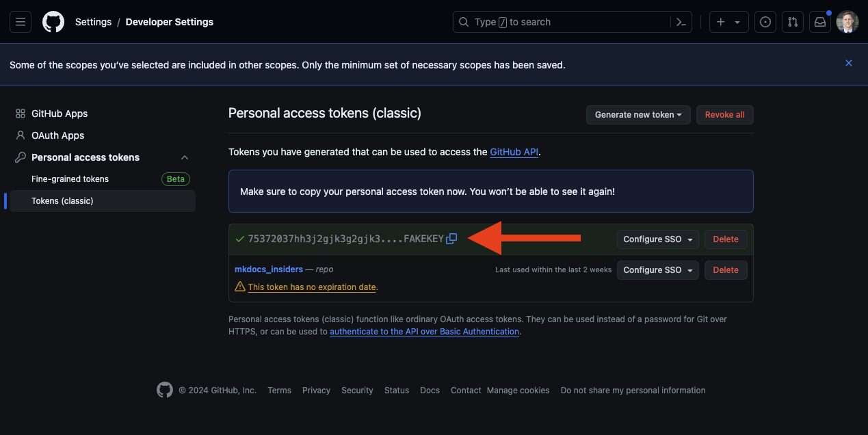
Task: Expand Configure SSO for mkdocs_insiders token
Action: coord(657,270)
